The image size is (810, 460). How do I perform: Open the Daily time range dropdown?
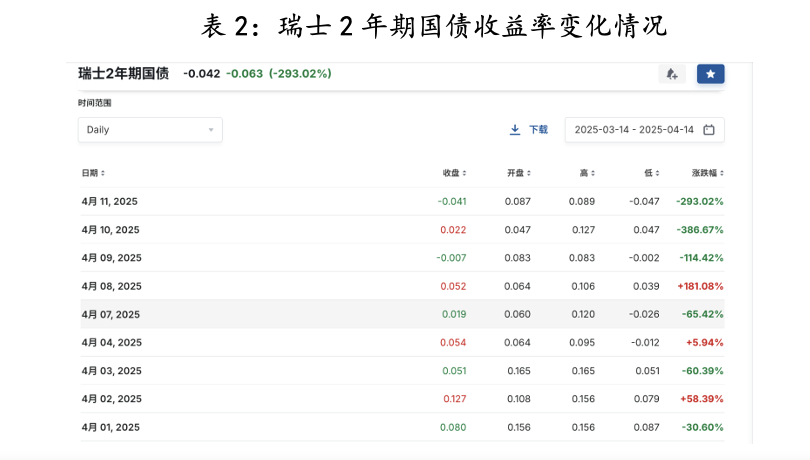150,130
